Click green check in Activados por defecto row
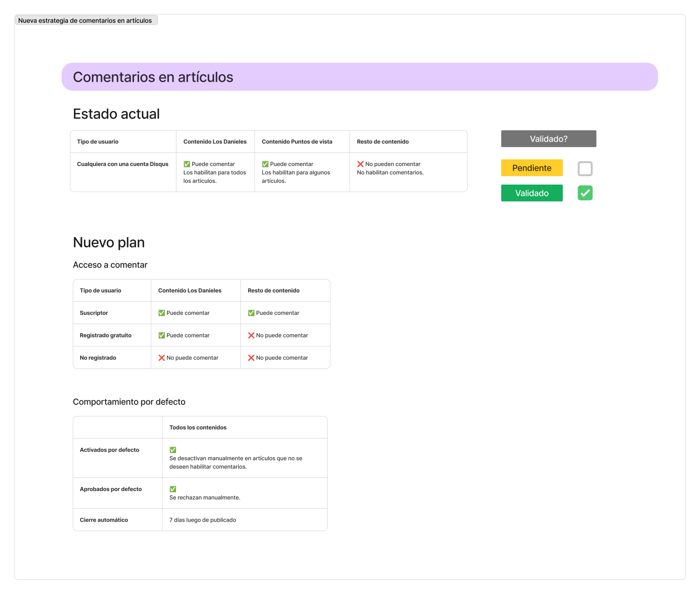This screenshot has height=594, width=700. (x=173, y=450)
